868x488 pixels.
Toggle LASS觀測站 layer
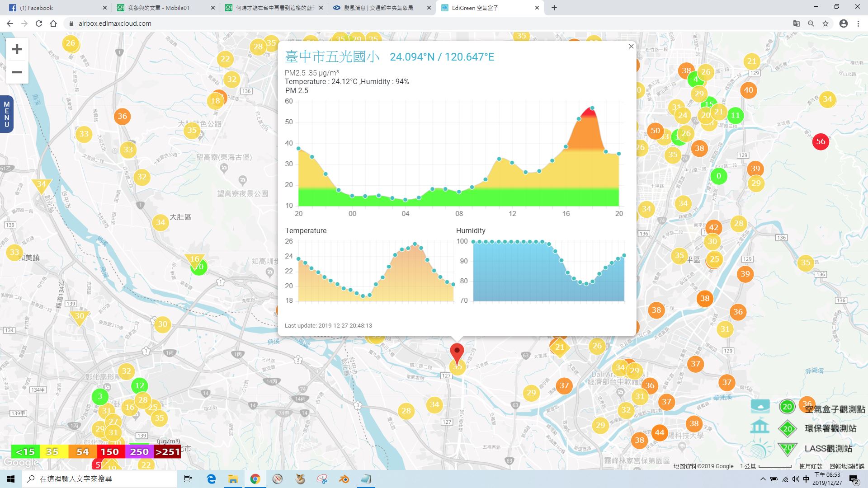click(x=788, y=449)
